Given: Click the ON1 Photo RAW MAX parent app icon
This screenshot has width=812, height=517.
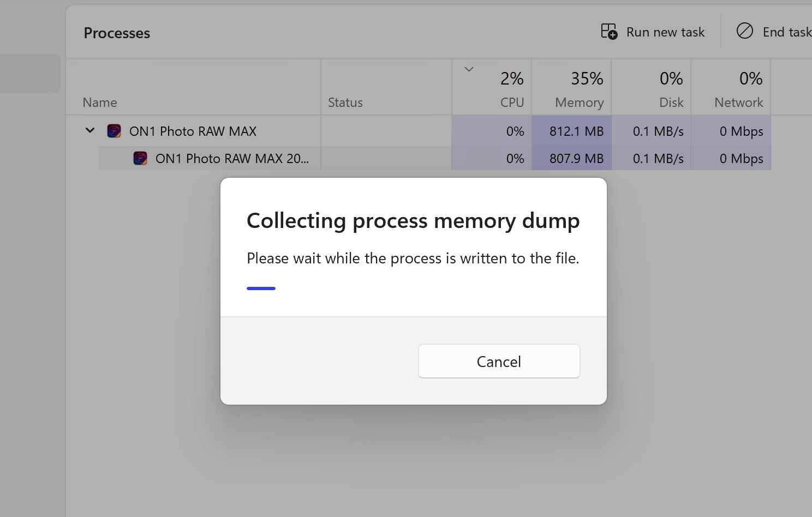Looking at the screenshot, I should click(x=114, y=131).
